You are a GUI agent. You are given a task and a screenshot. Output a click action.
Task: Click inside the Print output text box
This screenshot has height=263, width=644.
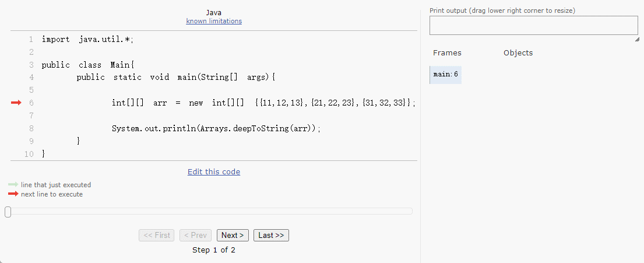(533, 26)
